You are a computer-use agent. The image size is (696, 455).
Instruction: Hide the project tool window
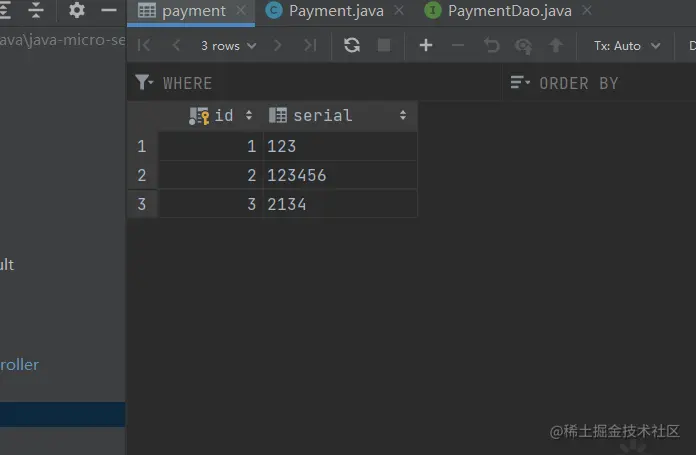(x=109, y=10)
